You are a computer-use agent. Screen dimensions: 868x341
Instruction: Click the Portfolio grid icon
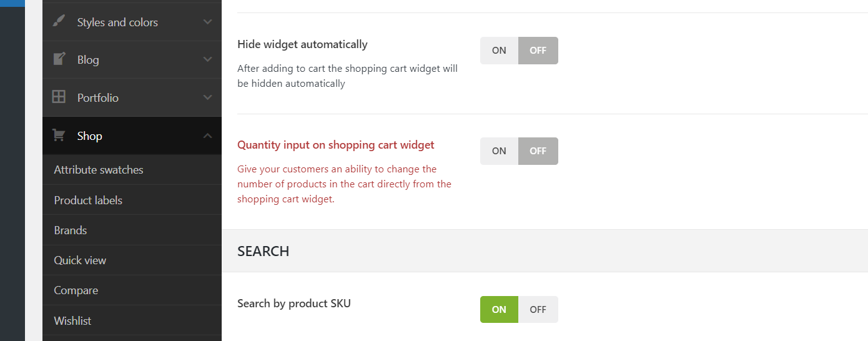(x=59, y=97)
